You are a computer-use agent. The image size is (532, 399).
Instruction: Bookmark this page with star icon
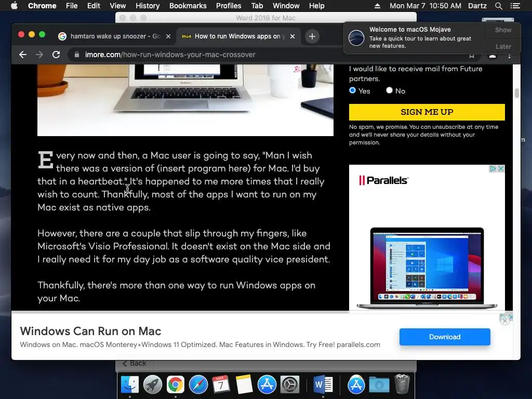472,56
